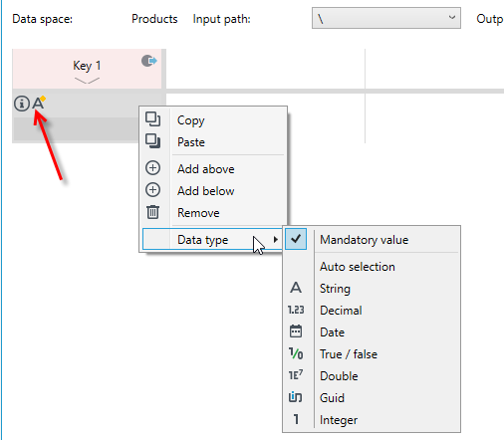Viewport: 504px width, 440px height.
Task: Click the Copy icon in context menu
Action: (152, 119)
